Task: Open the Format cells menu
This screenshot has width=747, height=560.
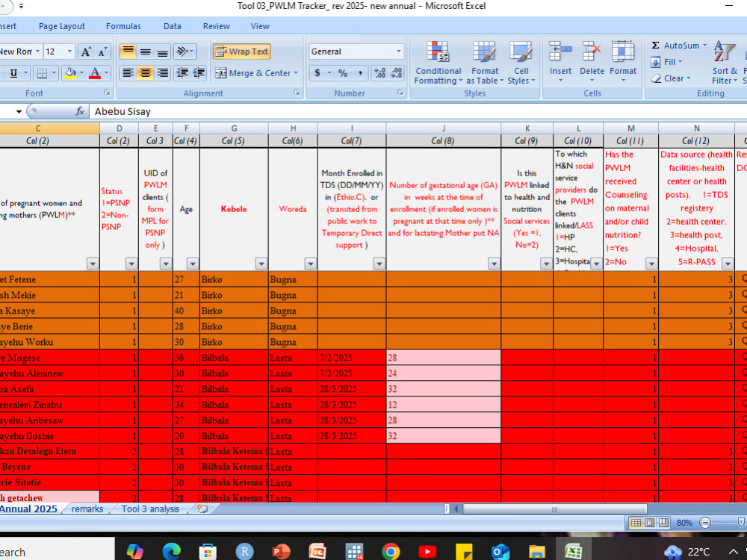Action: coord(623,63)
